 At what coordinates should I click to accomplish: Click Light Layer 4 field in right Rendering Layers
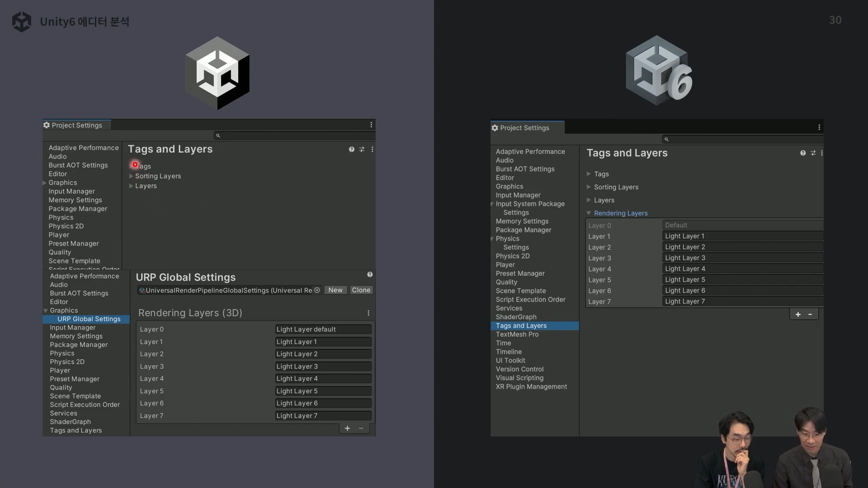[741, 269]
